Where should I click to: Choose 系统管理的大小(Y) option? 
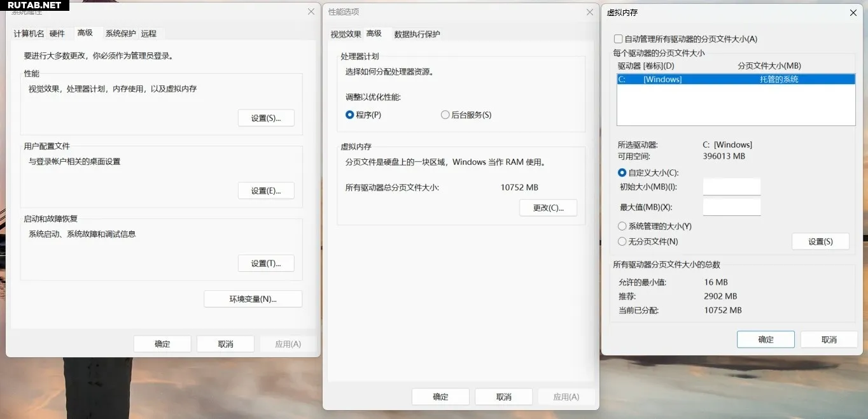tap(622, 226)
